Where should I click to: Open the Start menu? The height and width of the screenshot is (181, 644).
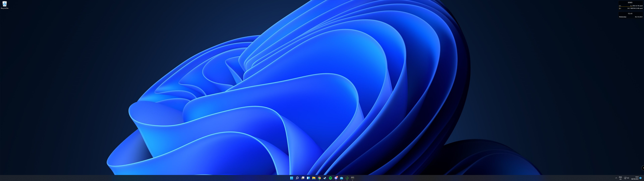coord(292,178)
